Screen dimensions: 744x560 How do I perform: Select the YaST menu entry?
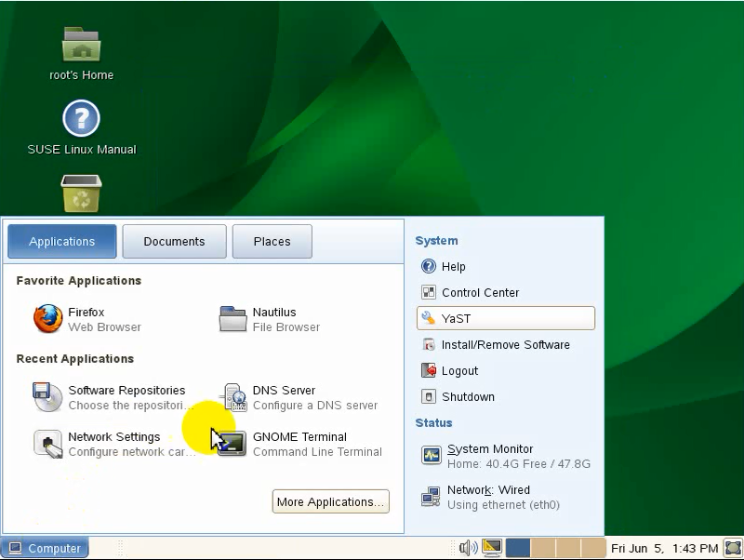(505, 318)
